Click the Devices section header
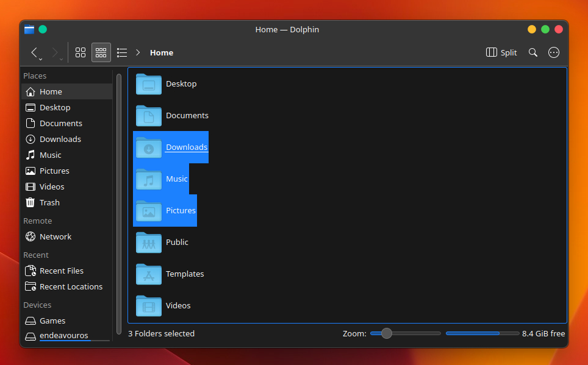 pos(37,305)
